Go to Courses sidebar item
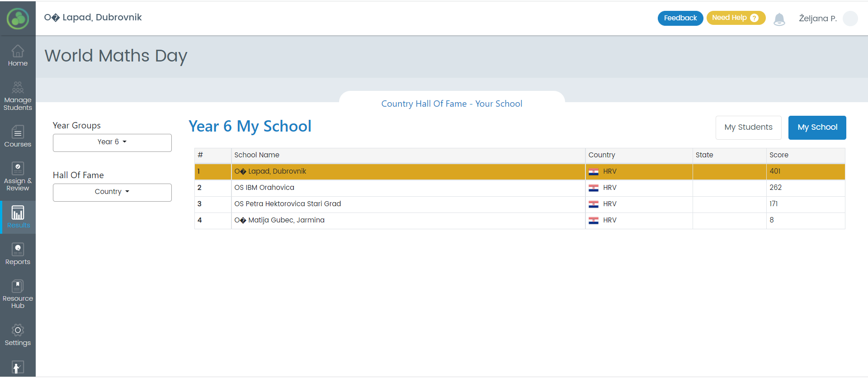 click(18, 137)
